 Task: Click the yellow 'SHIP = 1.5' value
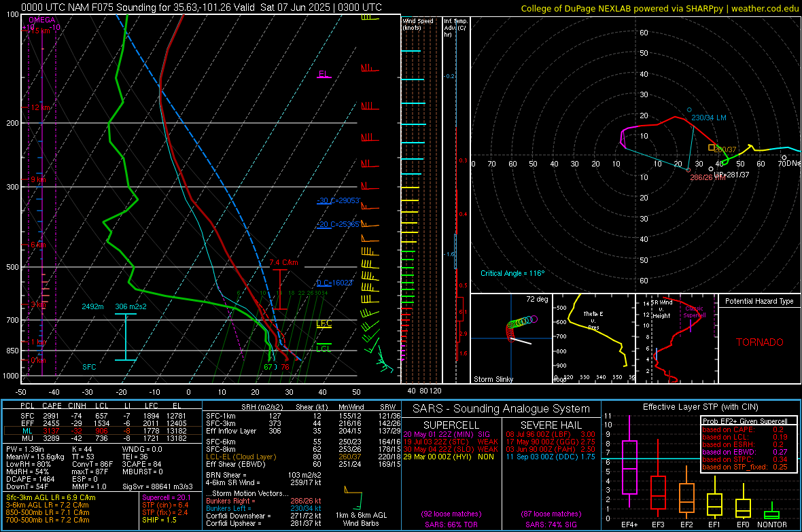pyautogui.click(x=159, y=520)
